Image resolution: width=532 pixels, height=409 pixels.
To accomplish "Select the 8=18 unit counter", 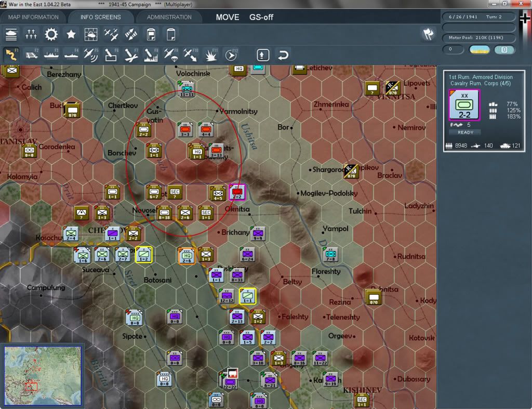I will pos(164,214).
